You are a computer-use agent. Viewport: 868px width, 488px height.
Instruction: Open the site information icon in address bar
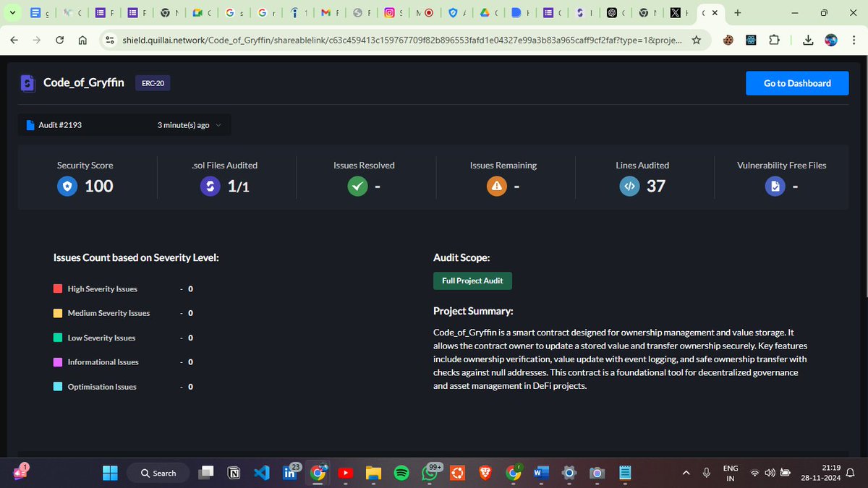tap(109, 40)
